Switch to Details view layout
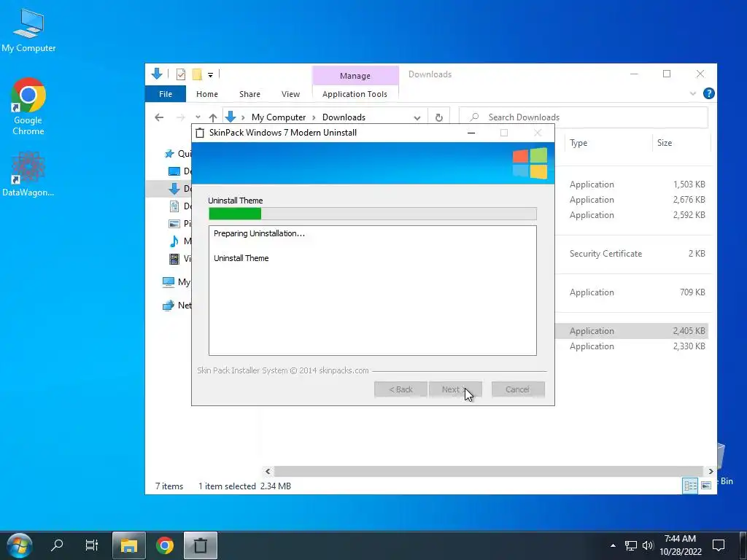This screenshot has height=560, width=747. point(690,486)
